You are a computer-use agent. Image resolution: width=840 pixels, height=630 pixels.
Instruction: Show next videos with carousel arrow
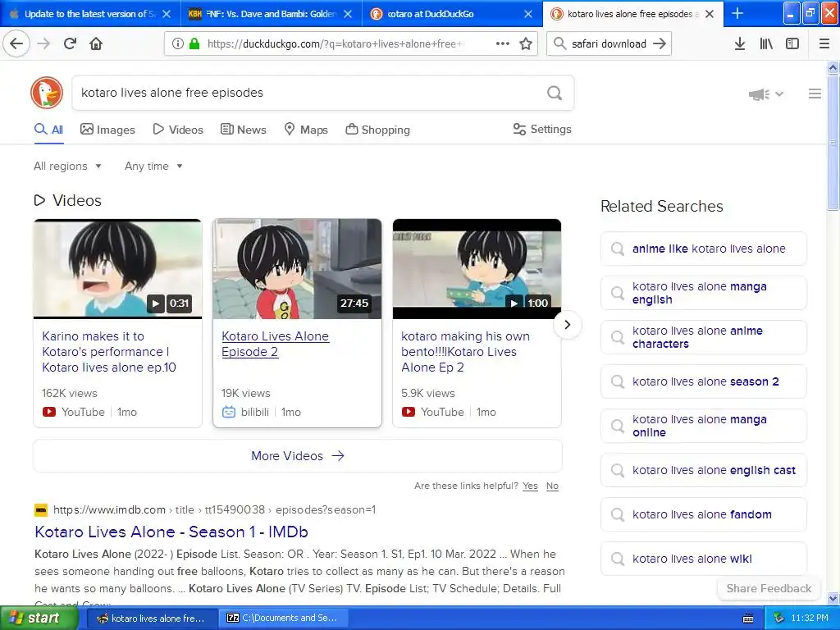(568, 325)
